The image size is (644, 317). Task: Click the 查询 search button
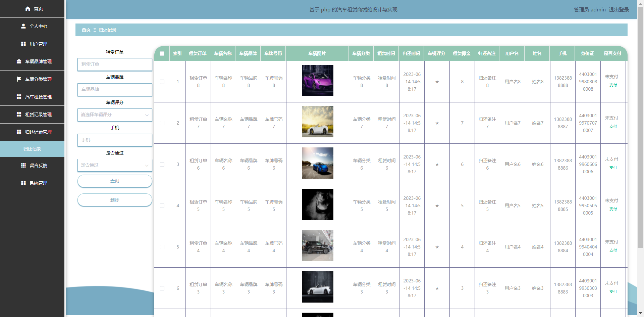(115, 181)
